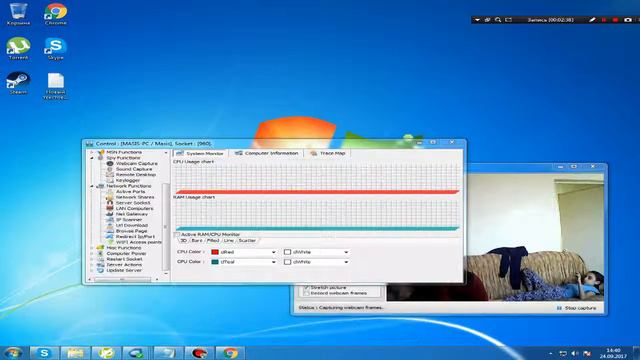Open the Windows Start button

(x=13, y=353)
